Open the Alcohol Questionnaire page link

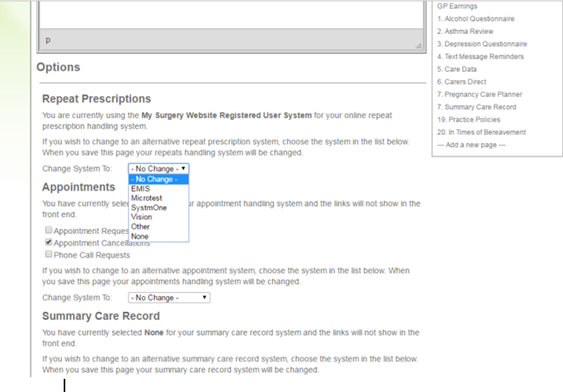(x=479, y=19)
